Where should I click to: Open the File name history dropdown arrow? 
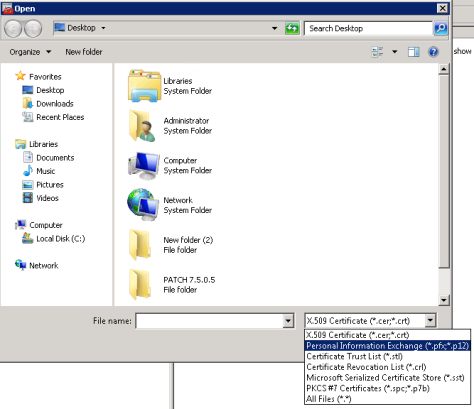click(288, 321)
